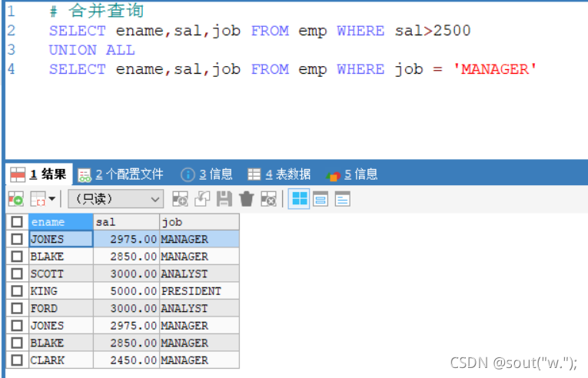The image size is (588, 378).
Task: Select the 2450.00 salary cell
Action: tap(126, 360)
